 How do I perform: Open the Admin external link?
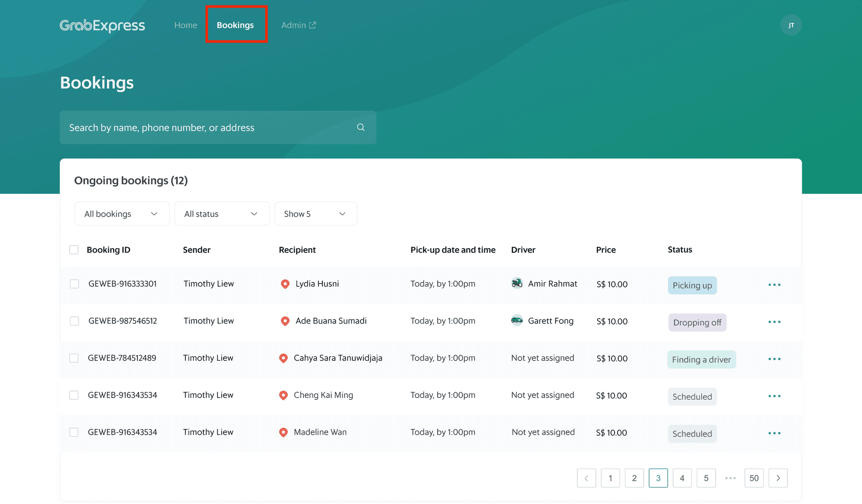tap(299, 26)
